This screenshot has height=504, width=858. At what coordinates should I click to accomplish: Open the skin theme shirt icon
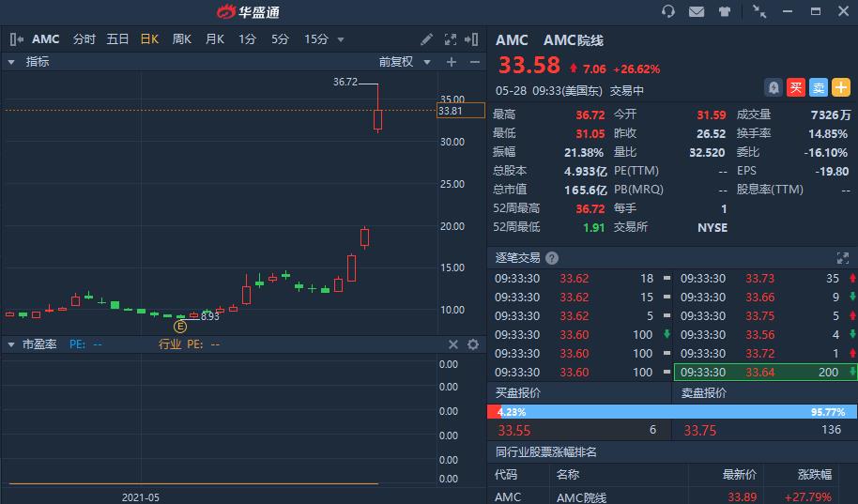coord(725,11)
